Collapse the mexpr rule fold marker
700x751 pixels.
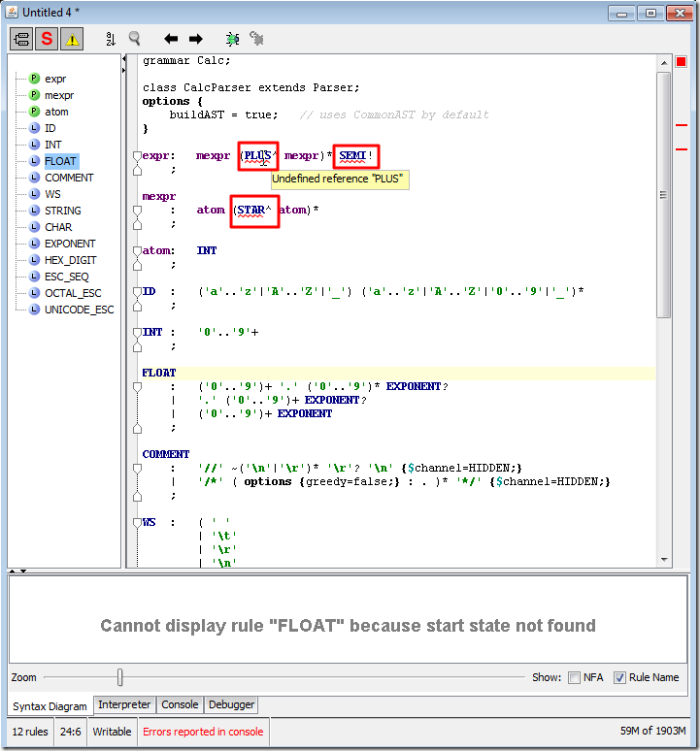[x=137, y=211]
